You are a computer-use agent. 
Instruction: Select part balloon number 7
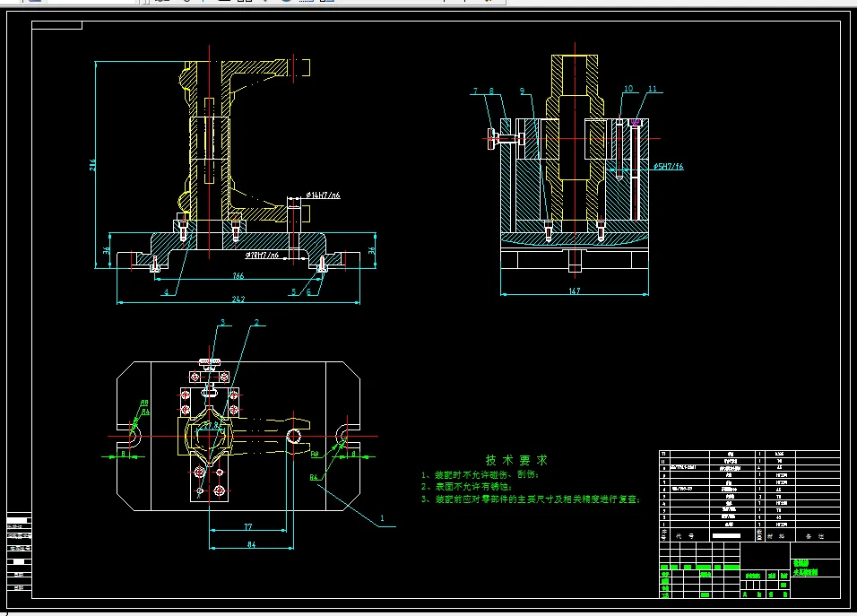[475, 91]
